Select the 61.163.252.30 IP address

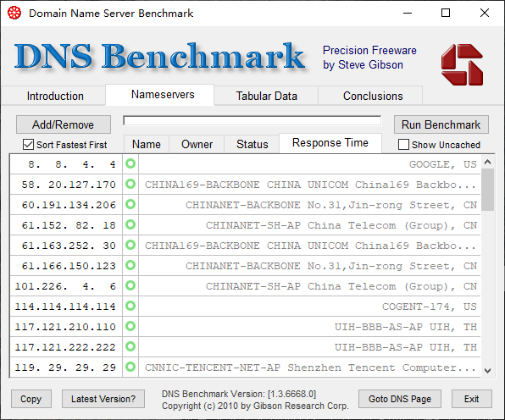pos(69,246)
